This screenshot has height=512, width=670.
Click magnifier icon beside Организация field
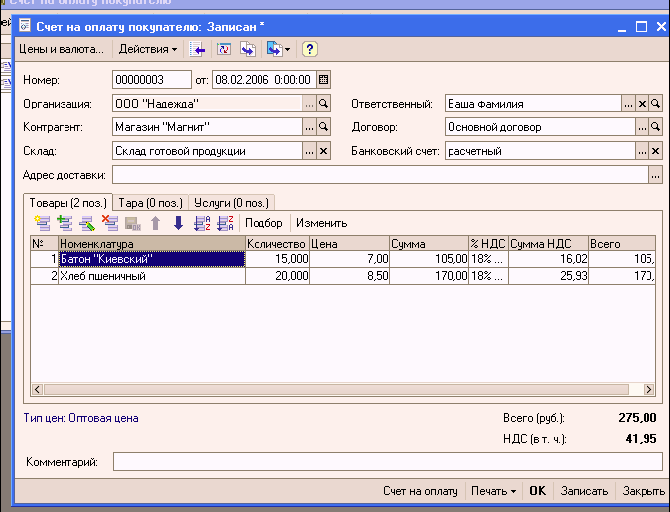click(x=323, y=103)
